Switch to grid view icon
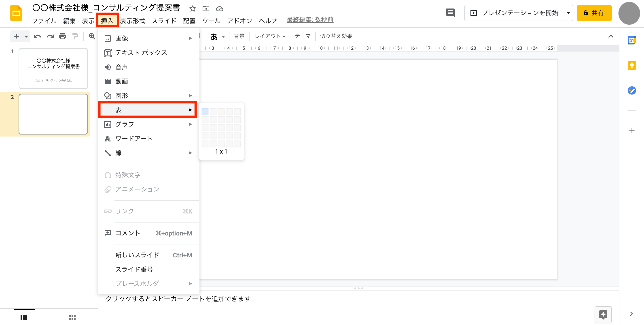Screen dimensions: 644x325 coord(72,317)
